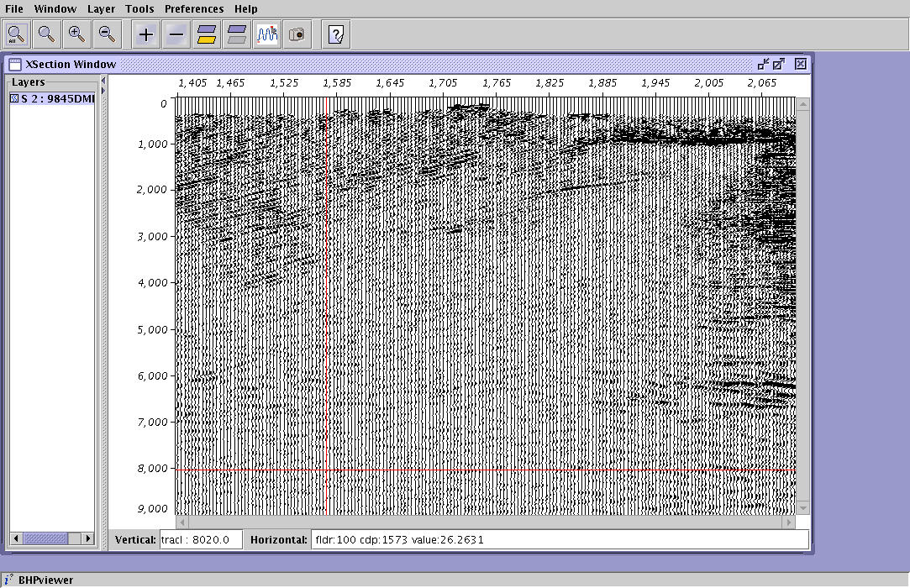Click the plus add layer button
910x588 pixels.
[145, 34]
